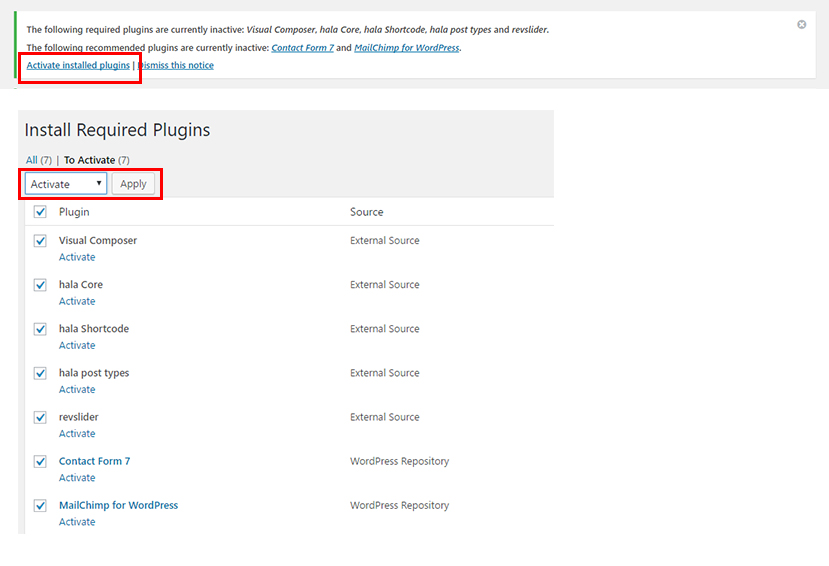Screen dimensions: 829x566
Task: Dismiss the notice with the X icon
Action: tap(802, 24)
